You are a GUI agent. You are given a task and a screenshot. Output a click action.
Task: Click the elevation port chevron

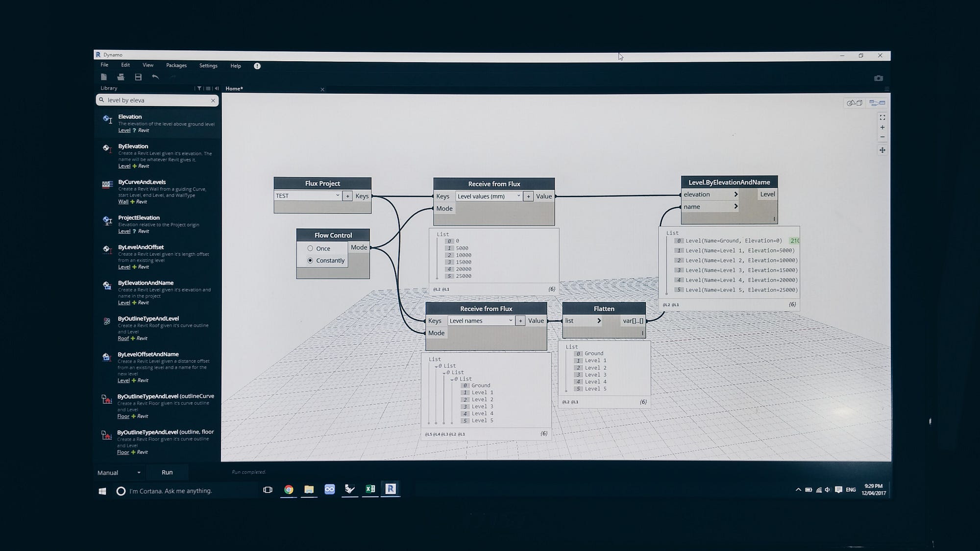pos(735,194)
